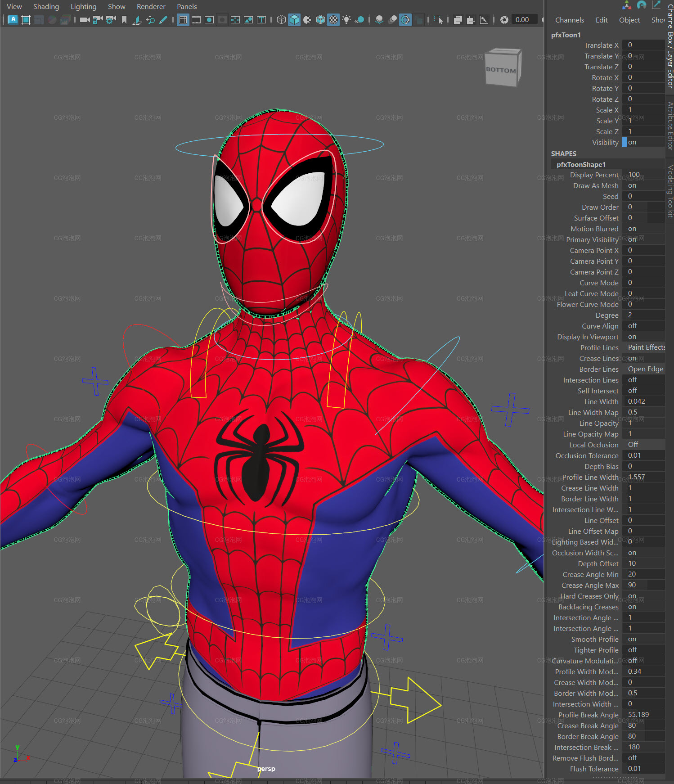Toggle the Visibility 'on' value
This screenshot has height=784, width=674.
(x=643, y=142)
